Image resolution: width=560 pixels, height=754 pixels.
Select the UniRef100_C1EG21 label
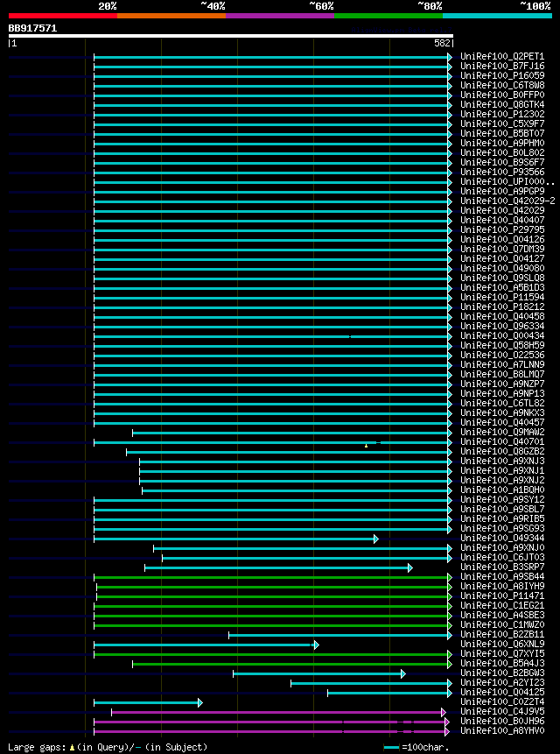pos(502,605)
